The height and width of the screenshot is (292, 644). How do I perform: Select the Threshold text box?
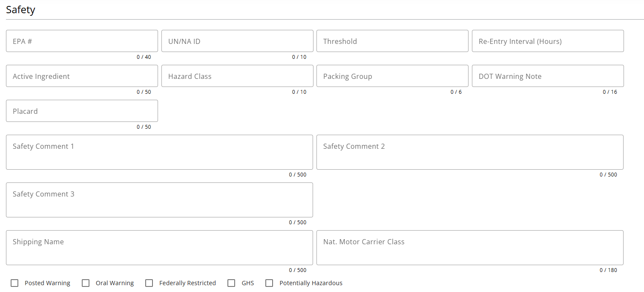pyautogui.click(x=392, y=41)
